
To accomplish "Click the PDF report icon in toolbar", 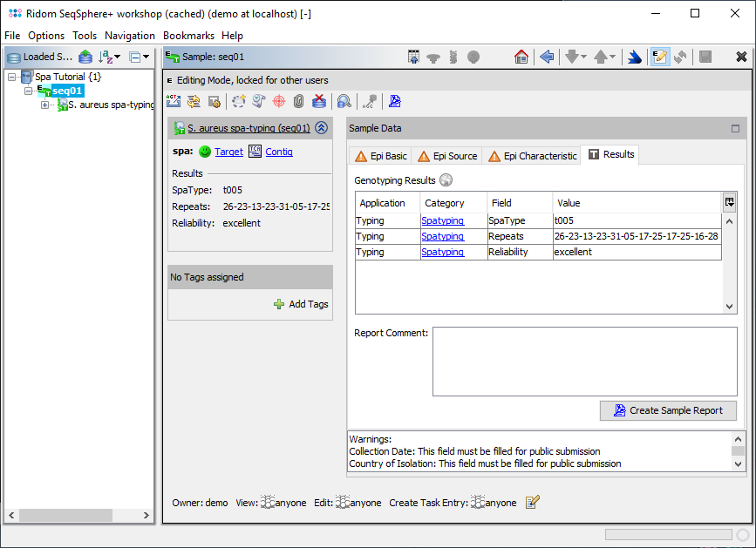I will click(x=395, y=101).
